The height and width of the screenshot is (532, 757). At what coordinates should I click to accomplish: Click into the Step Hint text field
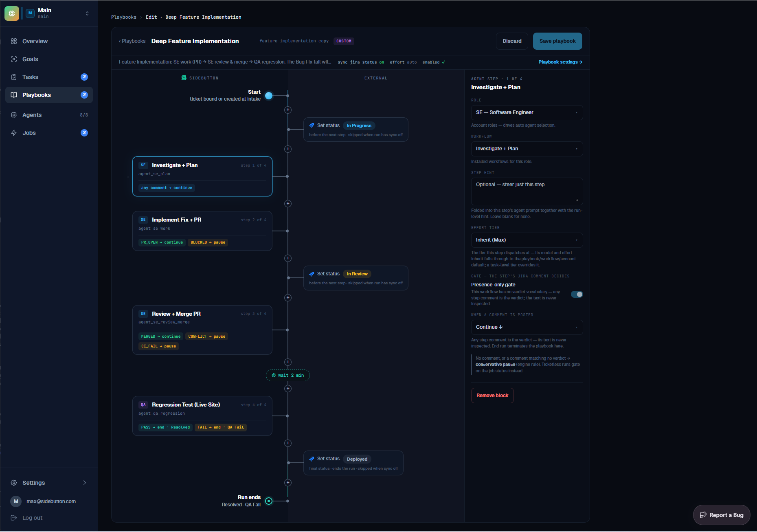tap(527, 191)
